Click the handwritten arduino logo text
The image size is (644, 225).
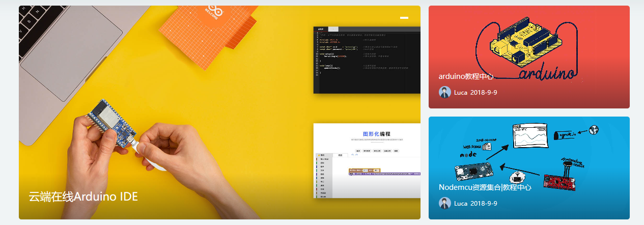click(547, 74)
